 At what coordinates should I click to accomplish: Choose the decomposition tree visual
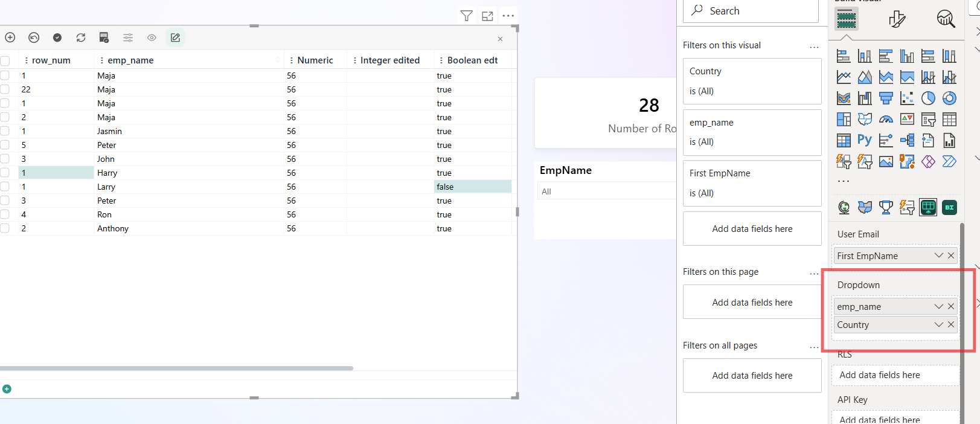point(907,141)
